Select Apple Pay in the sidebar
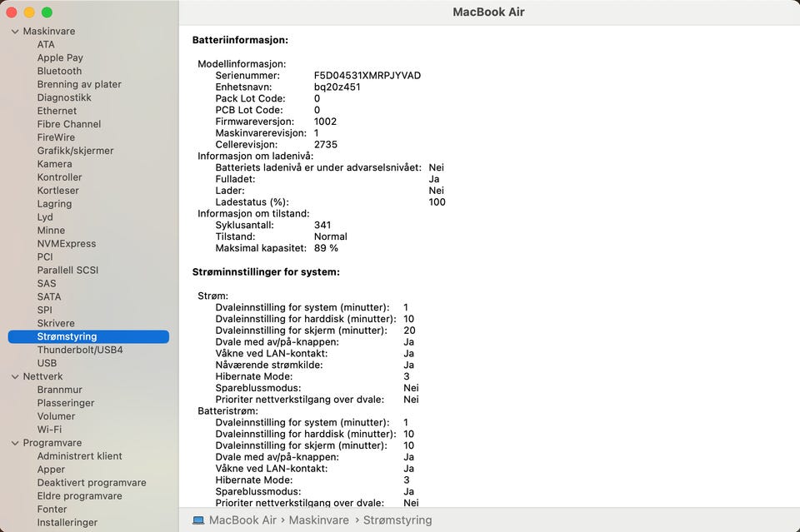Image resolution: width=800 pixels, height=532 pixels. (60, 57)
